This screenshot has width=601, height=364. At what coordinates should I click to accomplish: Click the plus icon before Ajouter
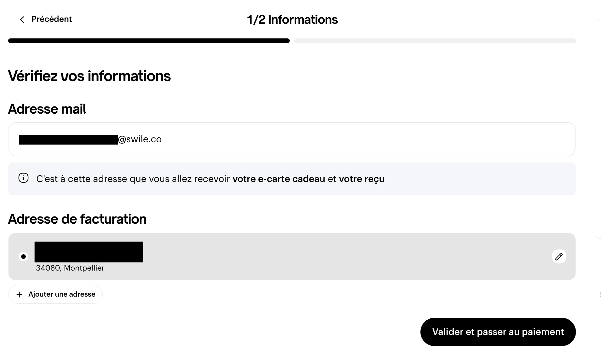pos(20,295)
